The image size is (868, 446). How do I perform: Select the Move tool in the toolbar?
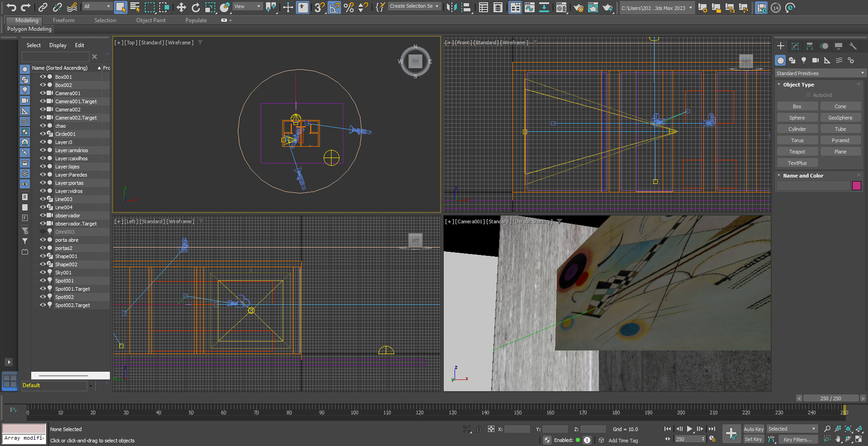pyautogui.click(x=181, y=7)
